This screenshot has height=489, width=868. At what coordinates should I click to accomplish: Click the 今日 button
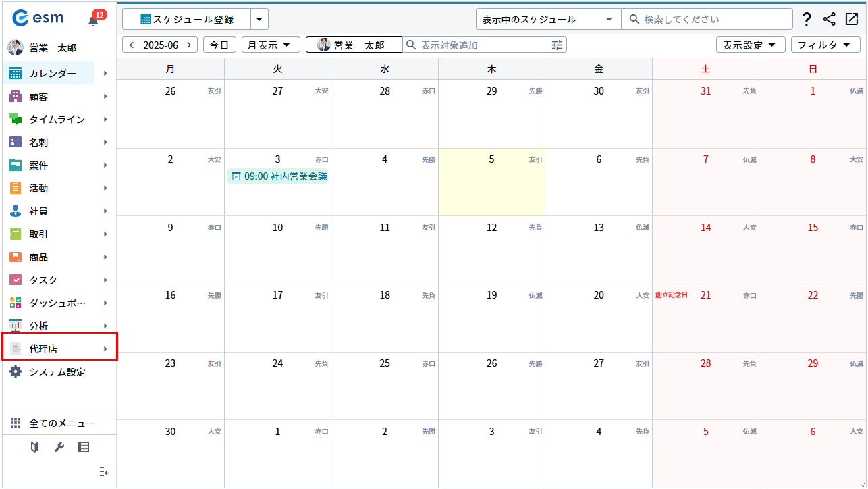click(219, 45)
